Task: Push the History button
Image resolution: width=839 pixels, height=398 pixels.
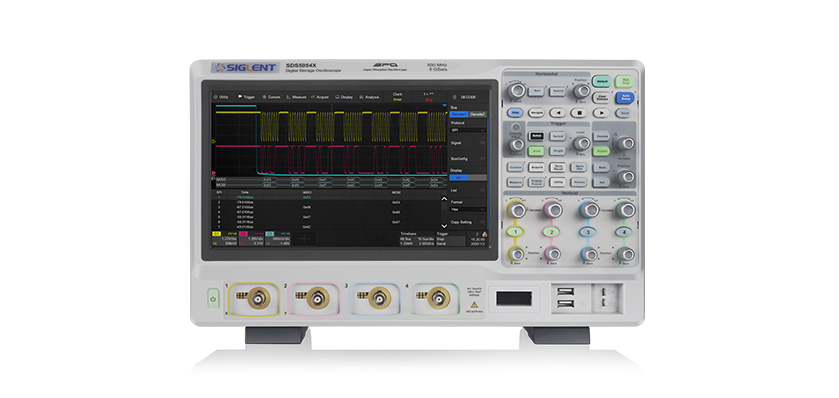Action: point(578,182)
